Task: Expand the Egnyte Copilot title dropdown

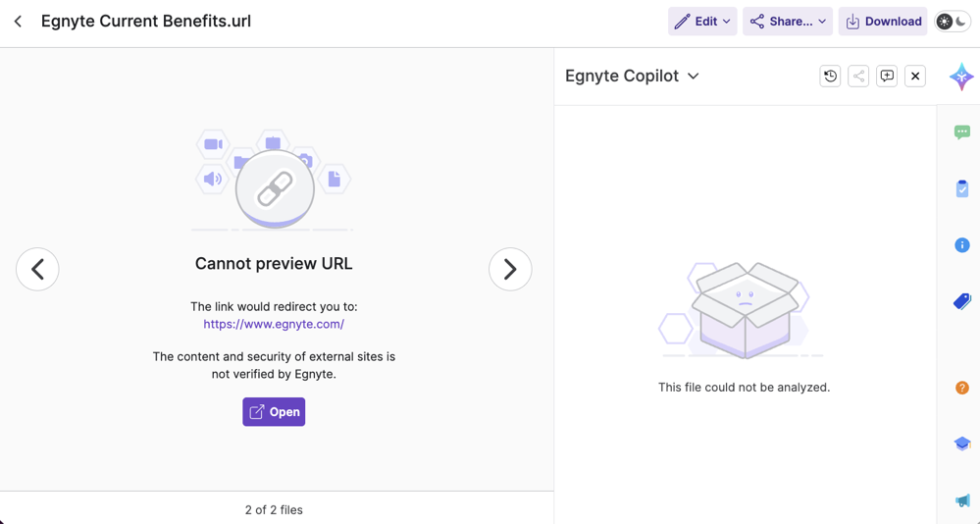Action: click(693, 76)
